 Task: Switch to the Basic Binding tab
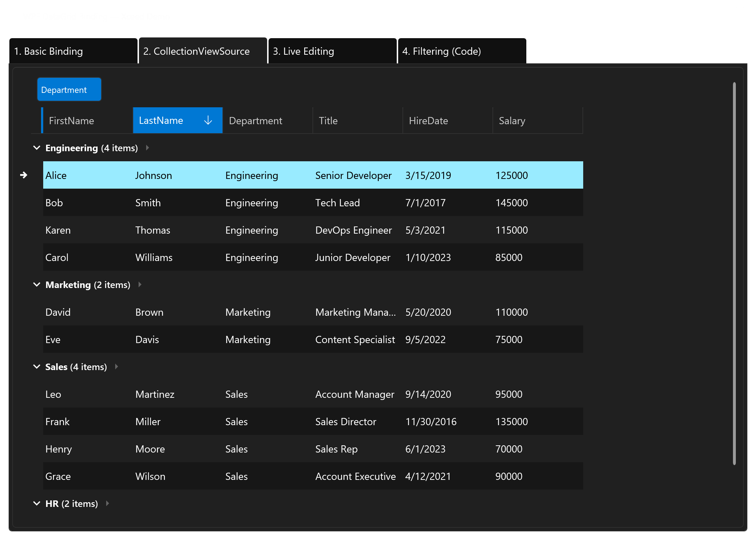(48, 51)
